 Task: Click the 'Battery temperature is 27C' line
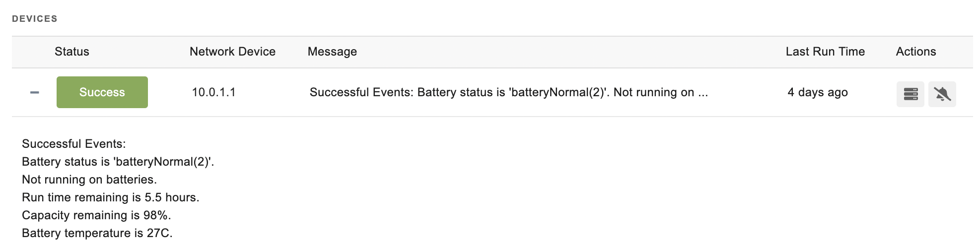tap(97, 233)
